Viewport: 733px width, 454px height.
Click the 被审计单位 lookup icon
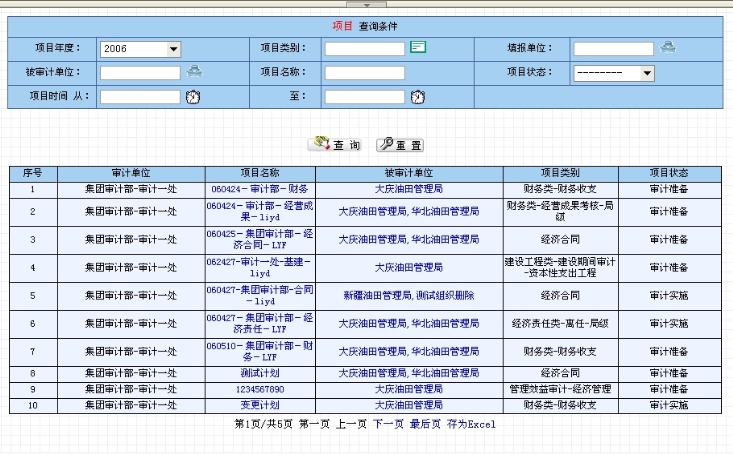[x=195, y=71]
